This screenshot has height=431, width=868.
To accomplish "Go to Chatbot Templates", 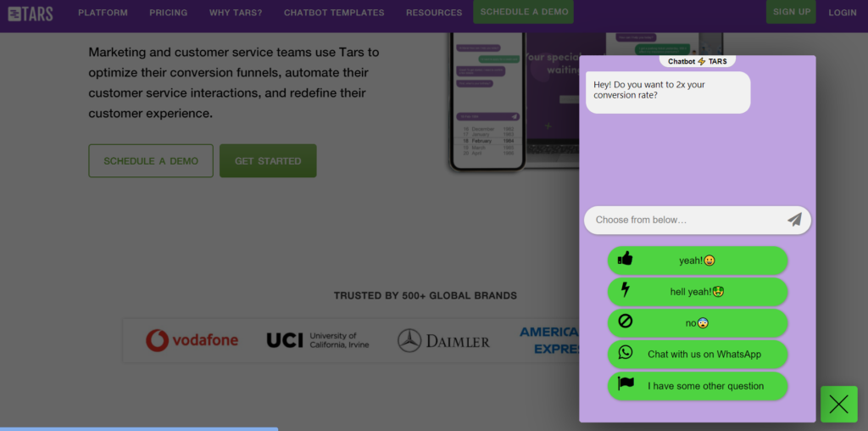I will (x=334, y=13).
